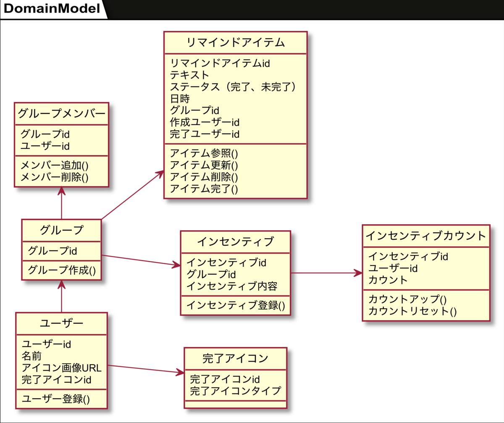Click インセンティブid in インセンティブ class
The width and height of the screenshot is (504, 423).
[x=226, y=263]
